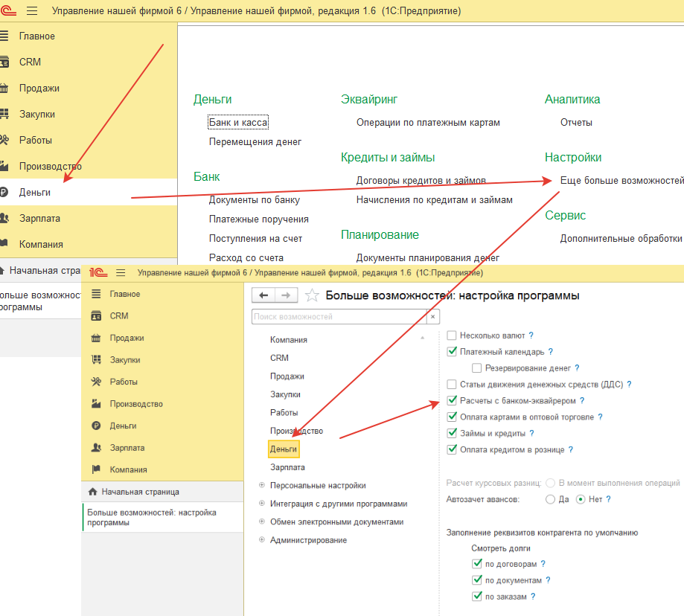Select Нет for Автозачет авансов
The height and width of the screenshot is (616, 684).
pos(581,499)
